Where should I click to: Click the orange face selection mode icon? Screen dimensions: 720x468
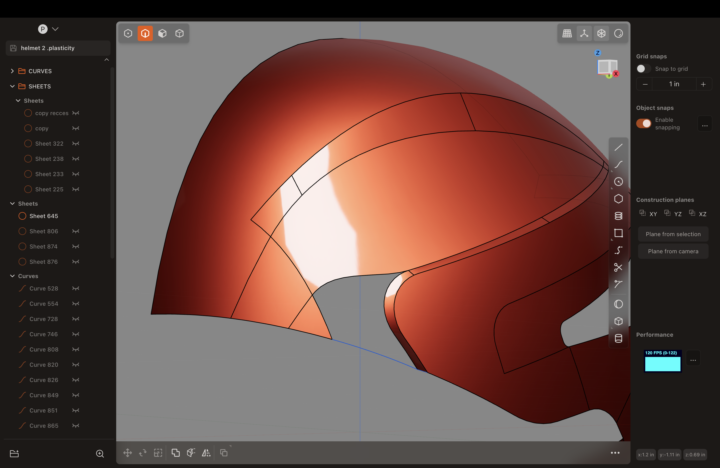pos(145,33)
